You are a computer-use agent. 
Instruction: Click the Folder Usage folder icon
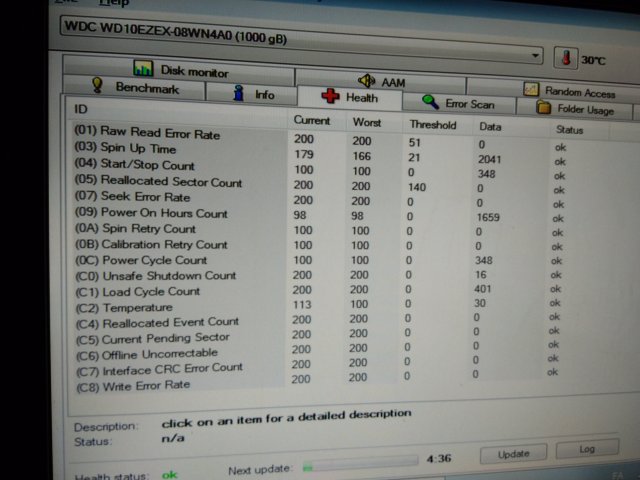tap(544, 107)
